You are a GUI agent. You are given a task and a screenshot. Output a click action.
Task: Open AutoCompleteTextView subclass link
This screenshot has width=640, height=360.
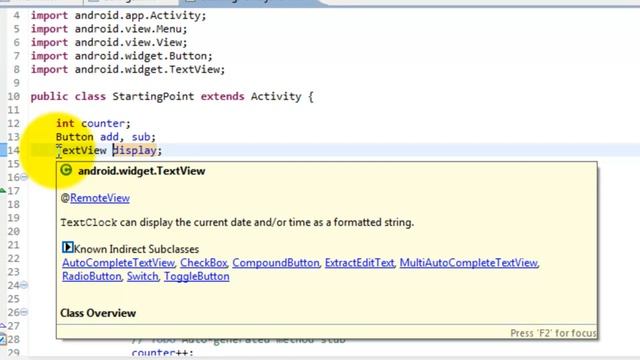118,263
